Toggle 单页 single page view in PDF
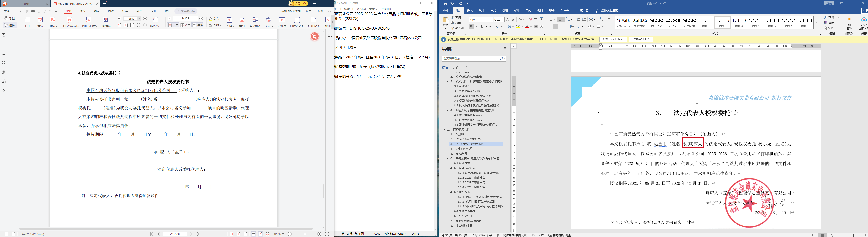The image size is (868, 237). pyautogui.click(x=173, y=25)
